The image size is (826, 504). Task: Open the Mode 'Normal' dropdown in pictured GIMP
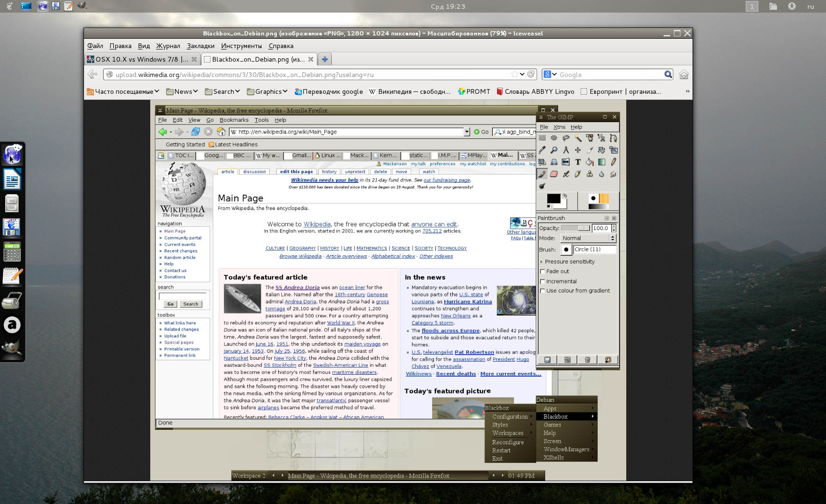click(x=588, y=238)
